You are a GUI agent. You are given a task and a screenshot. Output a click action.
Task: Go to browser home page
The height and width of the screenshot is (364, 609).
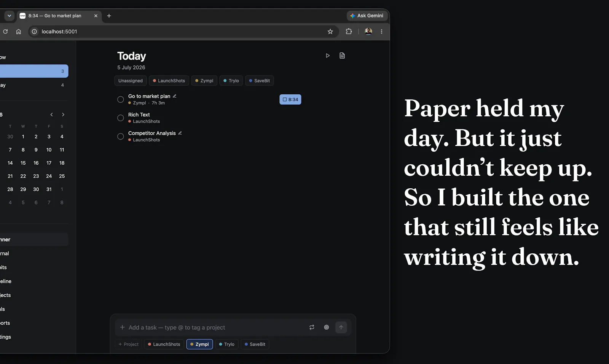pos(18,32)
